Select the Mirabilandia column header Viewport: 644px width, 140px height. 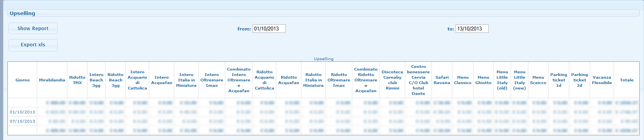point(52,80)
